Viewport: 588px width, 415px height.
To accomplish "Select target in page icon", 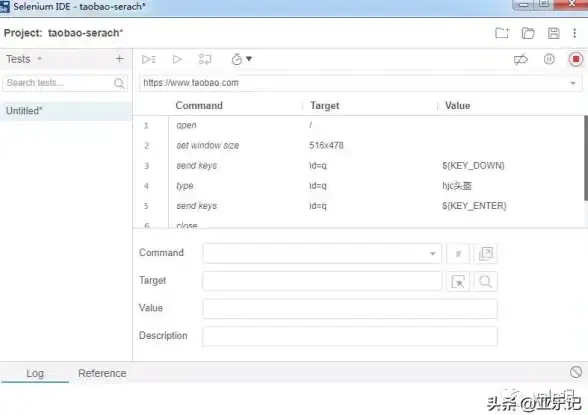I will point(458,282).
